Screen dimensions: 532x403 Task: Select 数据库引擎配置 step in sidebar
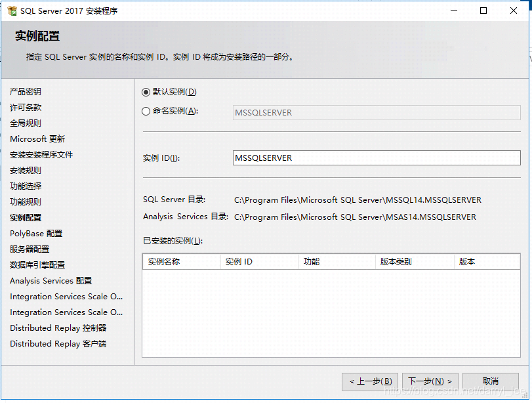tap(37, 265)
